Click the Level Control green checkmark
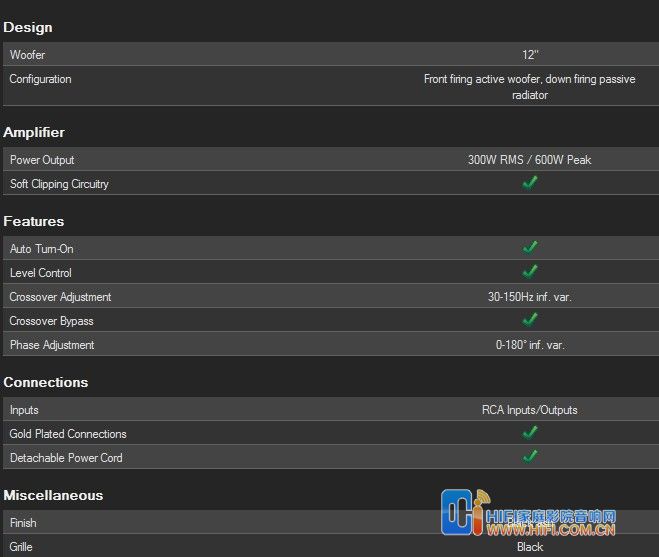This screenshot has width=659, height=557. (x=530, y=271)
